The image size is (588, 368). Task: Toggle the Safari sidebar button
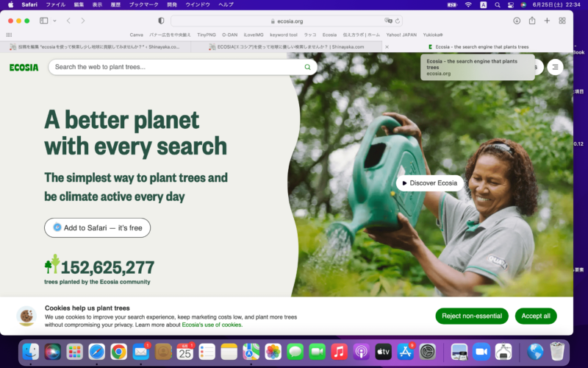(44, 21)
